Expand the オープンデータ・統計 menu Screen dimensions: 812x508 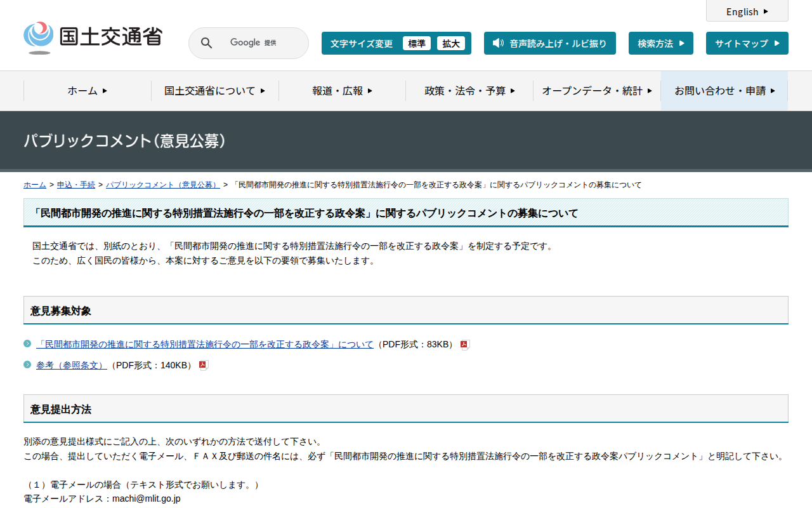596,91
